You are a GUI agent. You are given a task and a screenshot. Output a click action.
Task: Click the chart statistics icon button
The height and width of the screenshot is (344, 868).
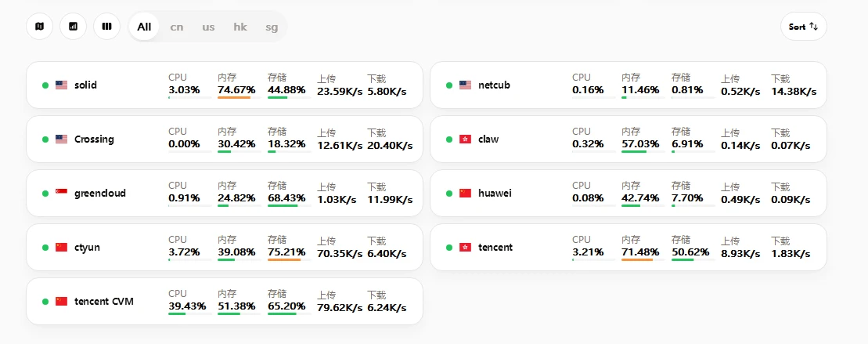73,27
